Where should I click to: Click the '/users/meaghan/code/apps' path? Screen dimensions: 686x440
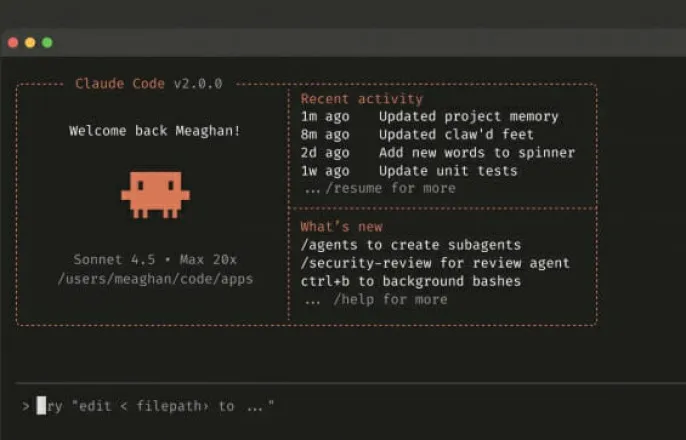pos(155,279)
